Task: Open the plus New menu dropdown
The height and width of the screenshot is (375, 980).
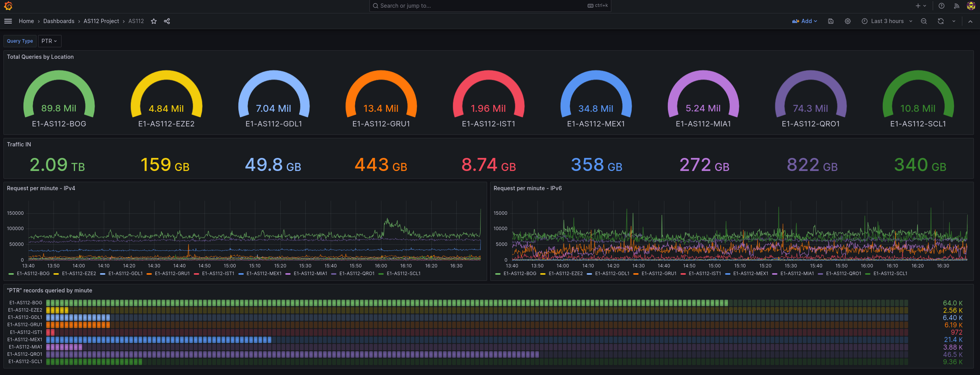Action: pos(921,6)
